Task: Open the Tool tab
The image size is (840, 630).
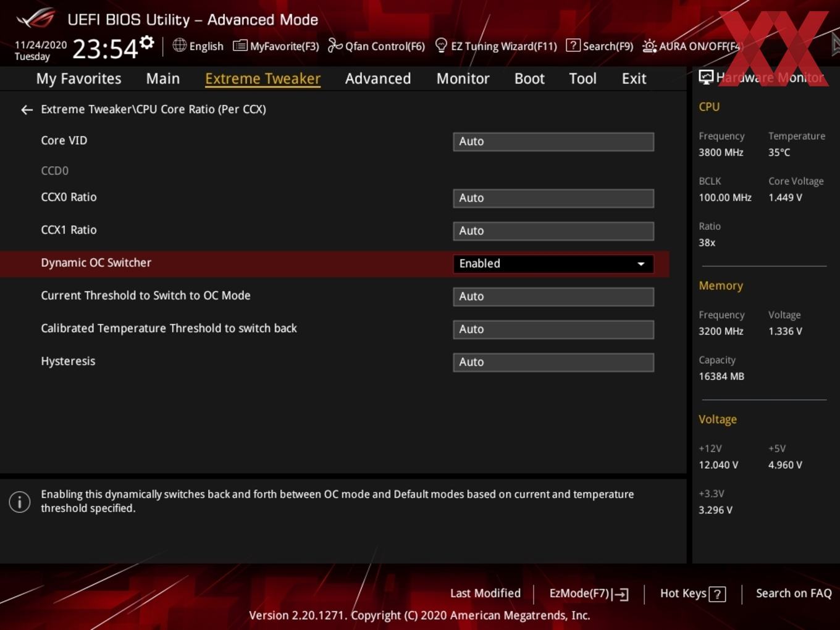Action: [x=582, y=78]
